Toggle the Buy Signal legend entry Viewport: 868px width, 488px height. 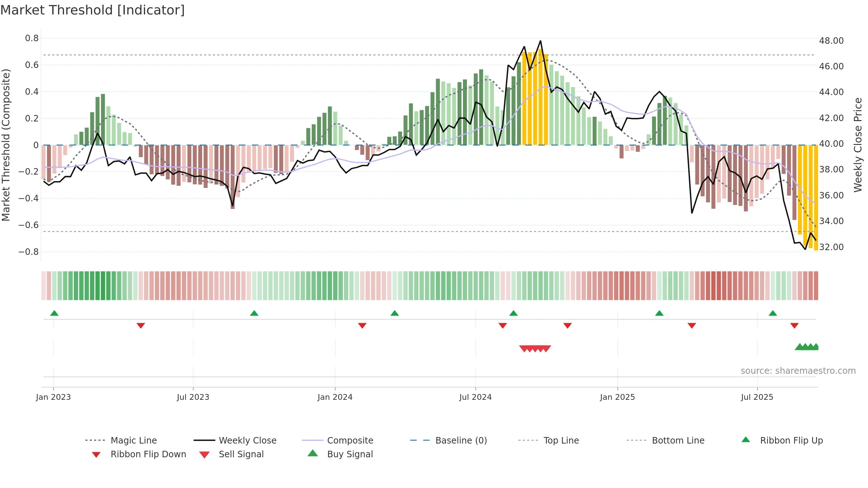tap(340, 454)
